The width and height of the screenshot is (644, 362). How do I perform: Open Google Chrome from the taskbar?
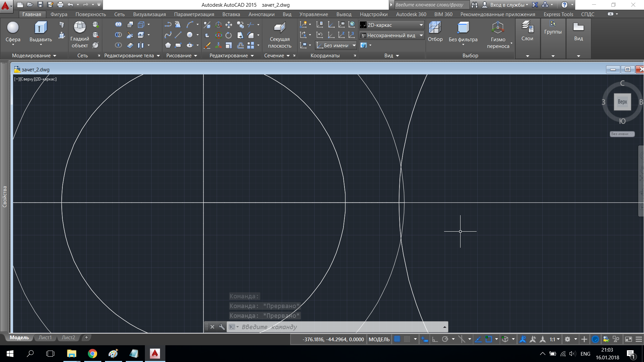[x=92, y=354]
